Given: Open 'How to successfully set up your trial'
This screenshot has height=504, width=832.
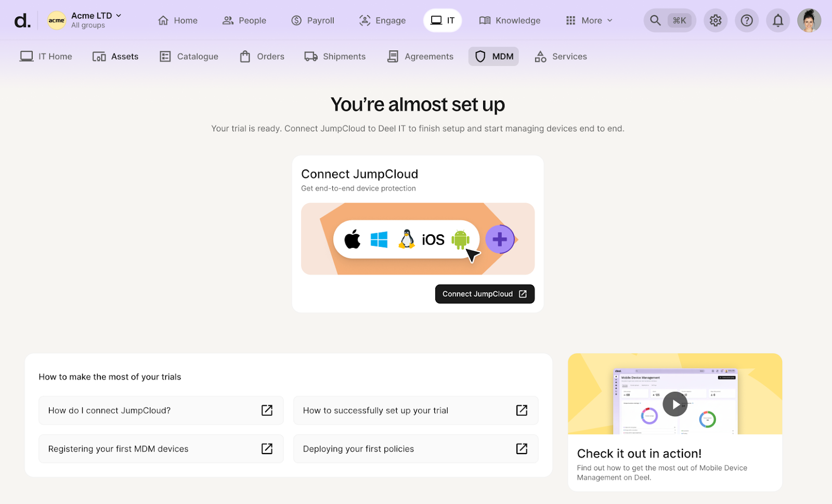Looking at the screenshot, I should coord(415,410).
